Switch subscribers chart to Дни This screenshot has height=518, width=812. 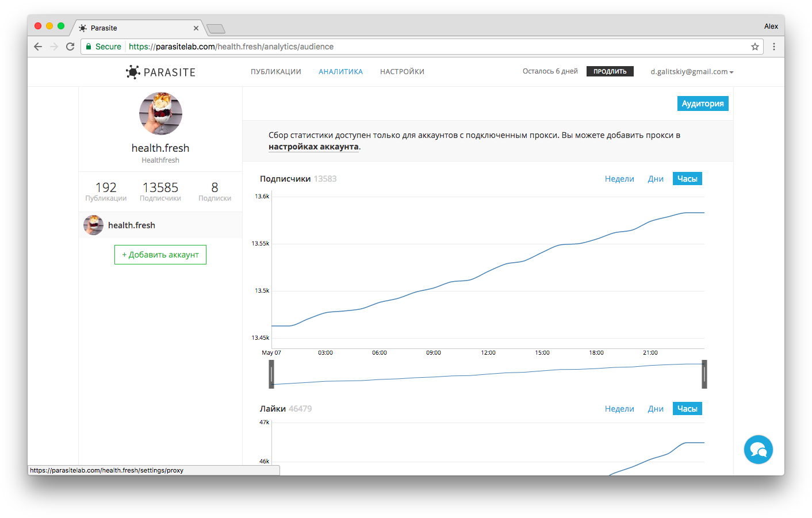(655, 179)
